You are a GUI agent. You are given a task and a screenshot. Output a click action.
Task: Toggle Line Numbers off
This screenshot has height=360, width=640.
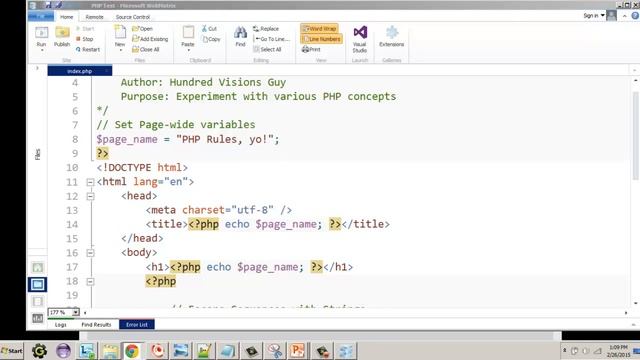pos(321,39)
